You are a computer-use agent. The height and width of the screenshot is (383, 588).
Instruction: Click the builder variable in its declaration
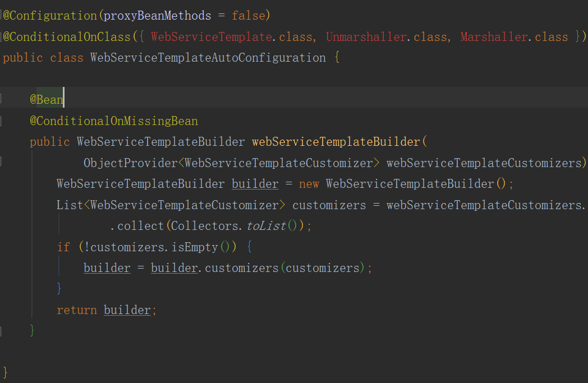pos(255,184)
